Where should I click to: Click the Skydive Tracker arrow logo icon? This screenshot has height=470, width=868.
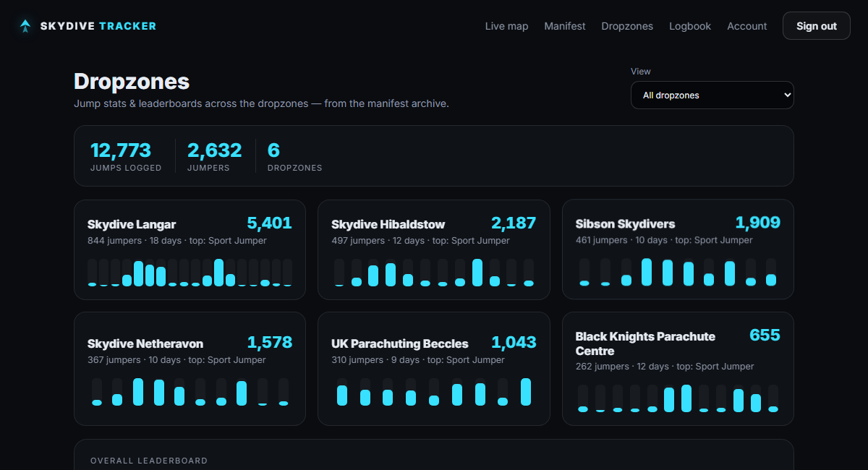click(25, 26)
